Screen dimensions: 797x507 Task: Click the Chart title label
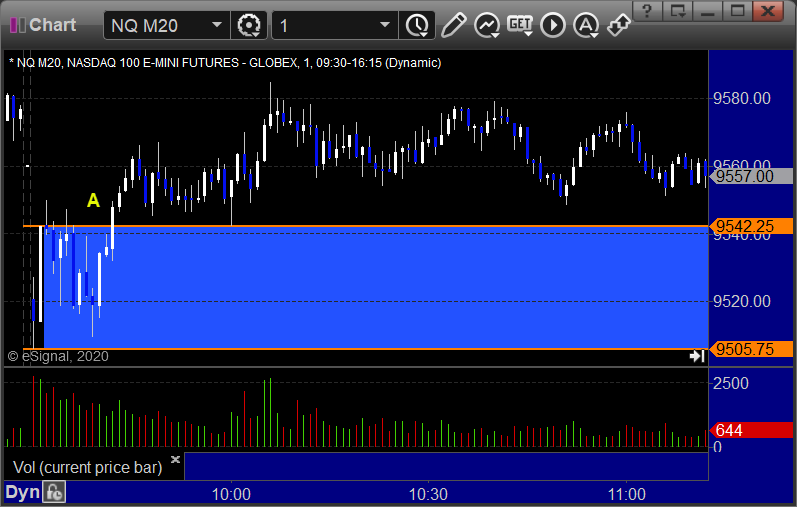[x=52, y=25]
